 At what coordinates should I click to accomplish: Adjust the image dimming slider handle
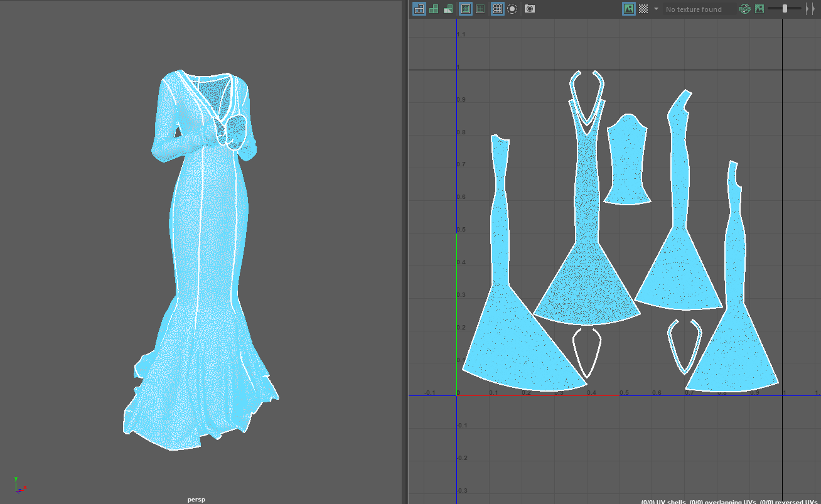(x=785, y=9)
